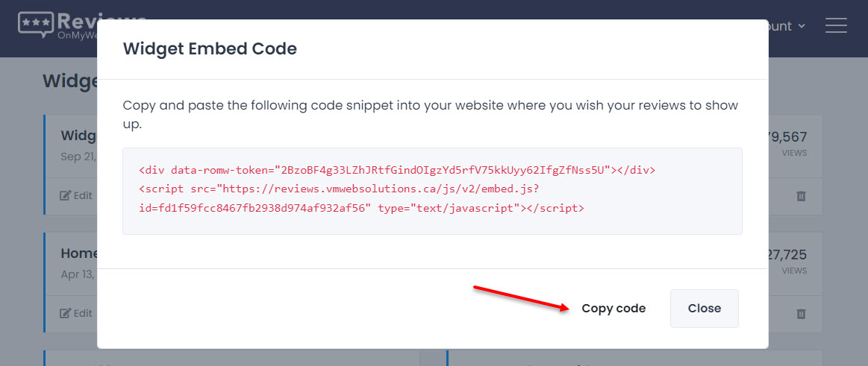Image resolution: width=868 pixels, height=366 pixels.
Task: Click the Apr 13 date label
Action: 78,273
